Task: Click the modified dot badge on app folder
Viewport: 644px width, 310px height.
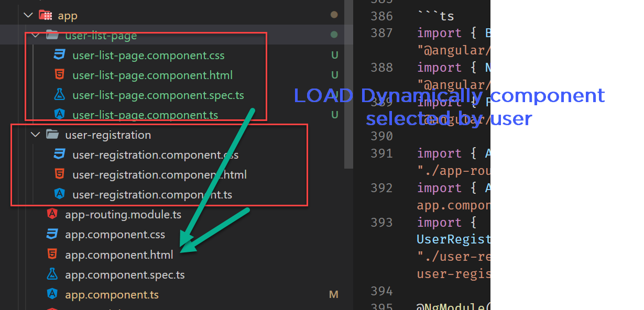Action: pos(334,15)
